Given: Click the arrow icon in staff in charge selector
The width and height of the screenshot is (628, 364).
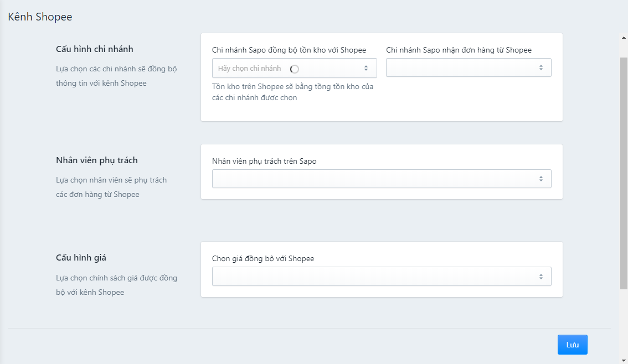Looking at the screenshot, I should pos(541,179).
